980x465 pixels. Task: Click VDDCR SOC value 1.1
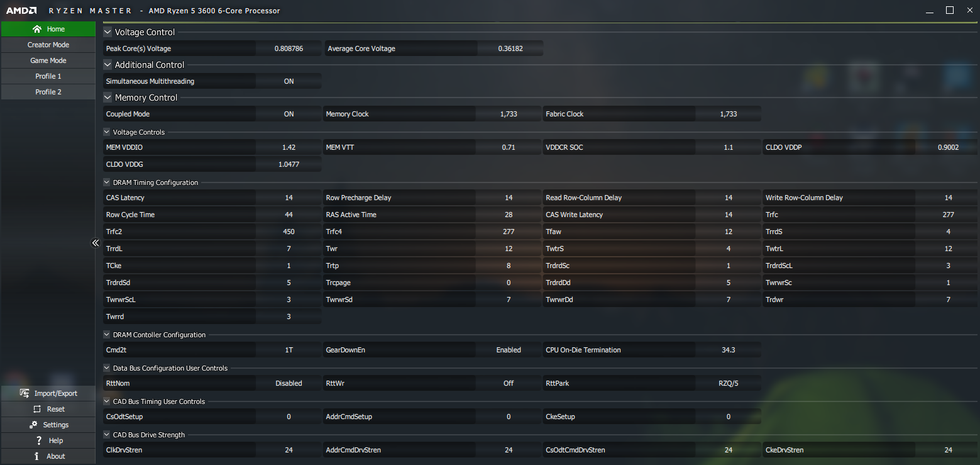click(x=729, y=147)
